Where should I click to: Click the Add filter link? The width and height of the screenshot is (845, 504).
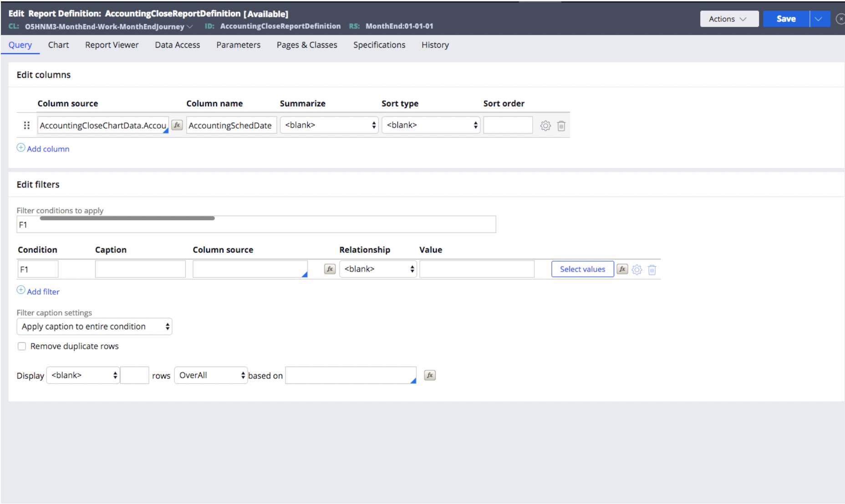[43, 292]
